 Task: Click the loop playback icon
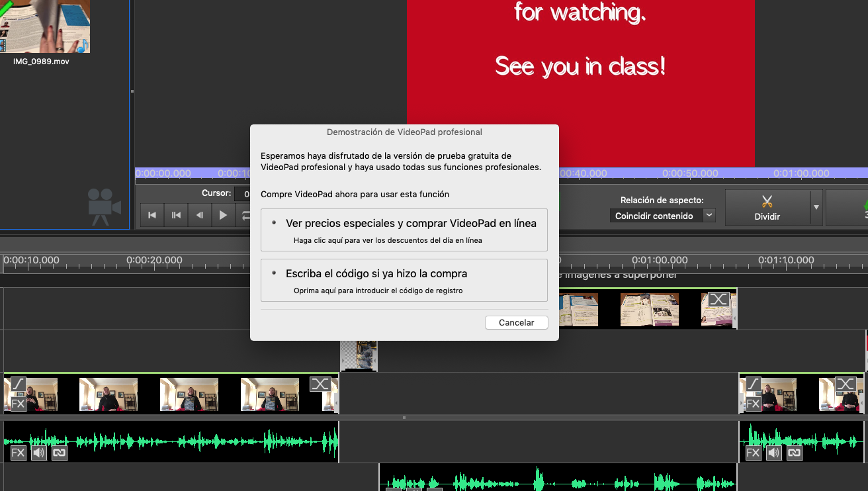(245, 214)
